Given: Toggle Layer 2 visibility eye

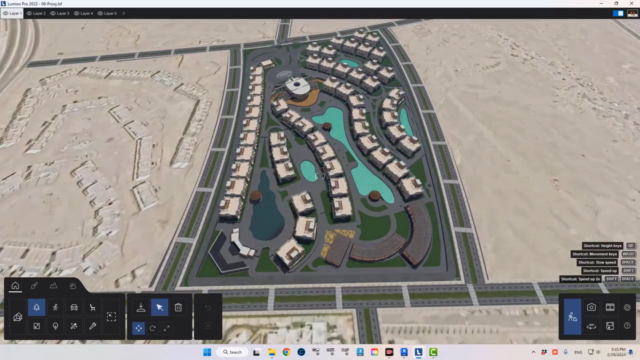Looking at the screenshot, I should pos(29,13).
